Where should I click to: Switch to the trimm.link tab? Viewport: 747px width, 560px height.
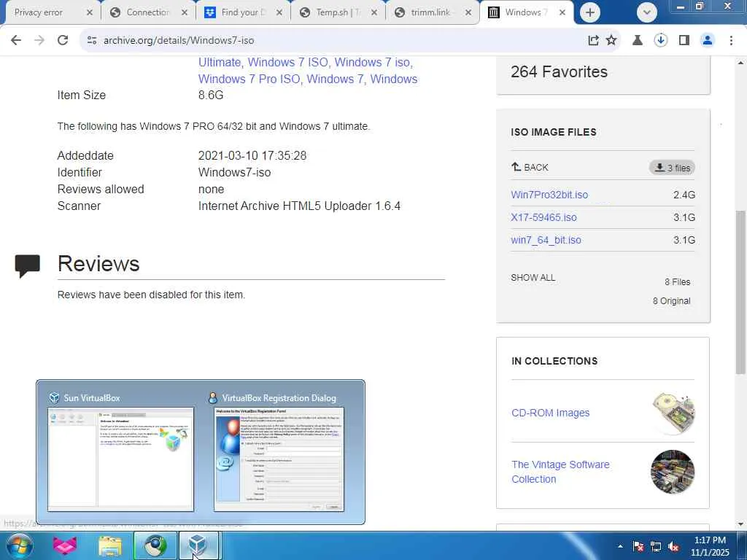pyautogui.click(x=431, y=13)
